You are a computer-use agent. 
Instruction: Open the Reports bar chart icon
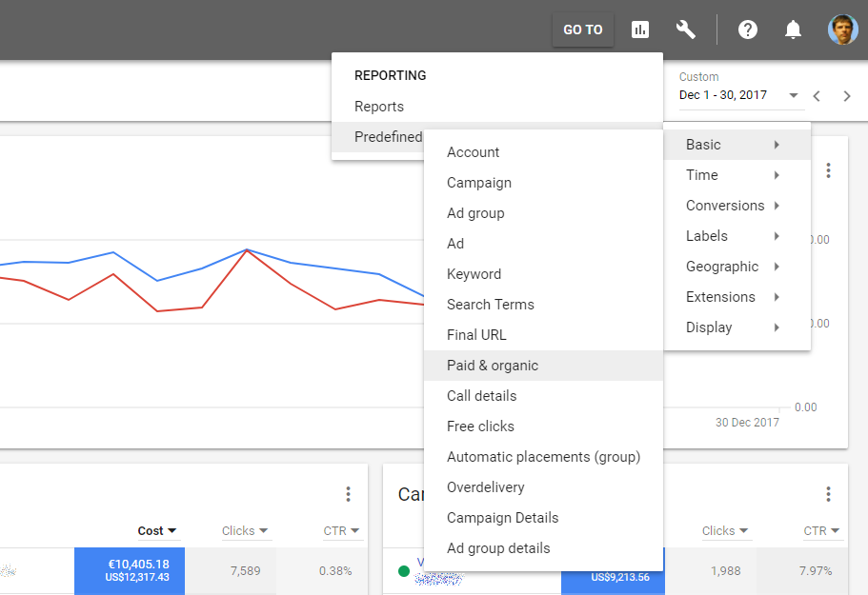639,29
